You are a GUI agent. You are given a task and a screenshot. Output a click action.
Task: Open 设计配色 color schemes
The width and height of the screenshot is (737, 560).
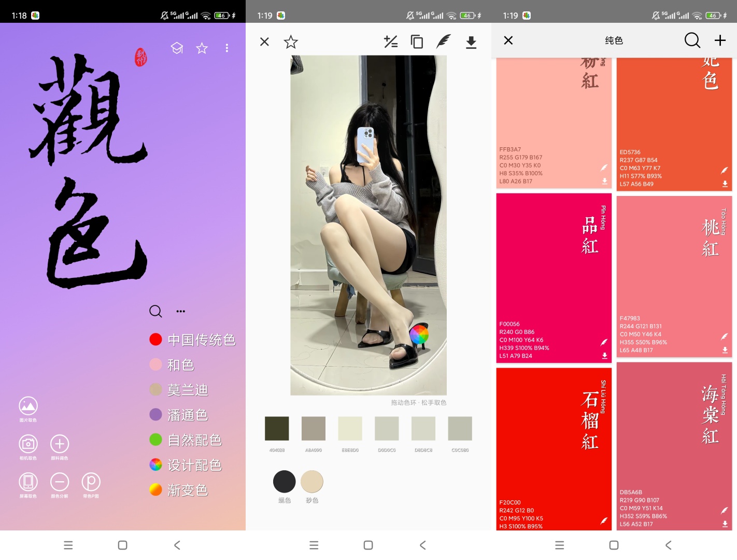click(186, 465)
